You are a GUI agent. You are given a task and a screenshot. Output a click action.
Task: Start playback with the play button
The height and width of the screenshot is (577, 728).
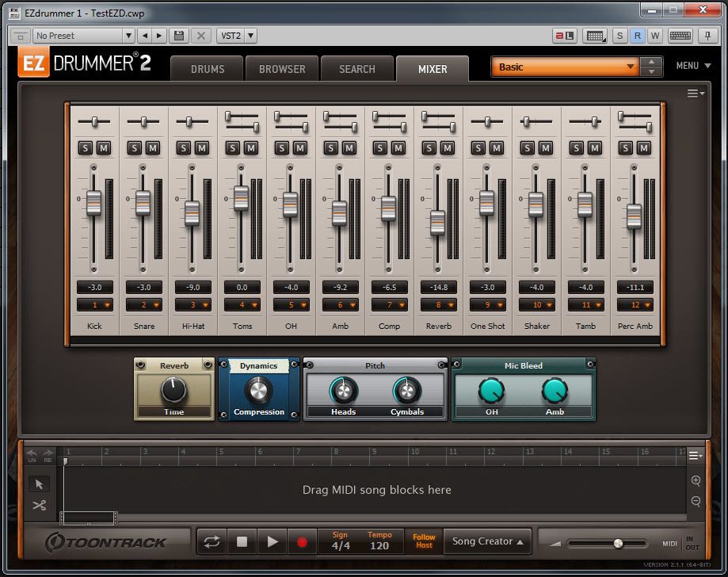pos(272,542)
